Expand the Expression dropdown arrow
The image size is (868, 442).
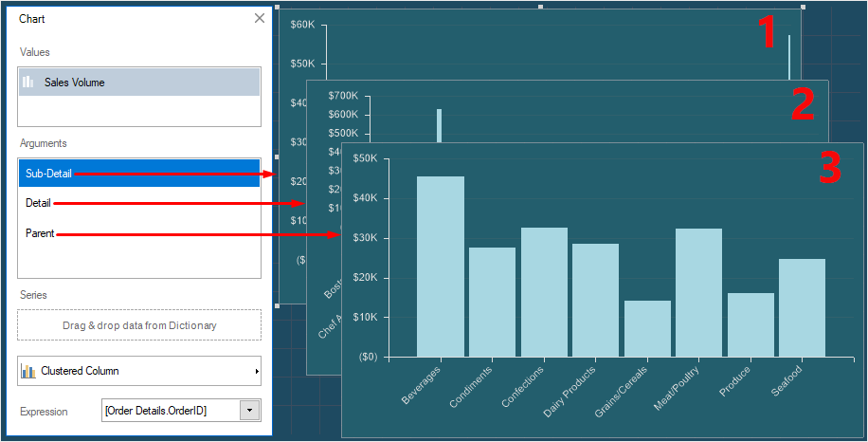click(x=250, y=410)
